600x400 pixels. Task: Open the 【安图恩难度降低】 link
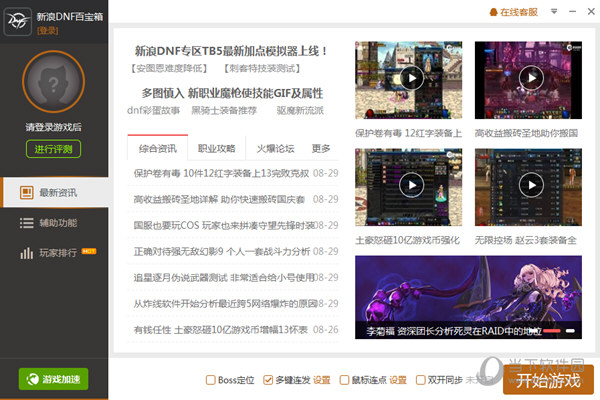click(169, 69)
